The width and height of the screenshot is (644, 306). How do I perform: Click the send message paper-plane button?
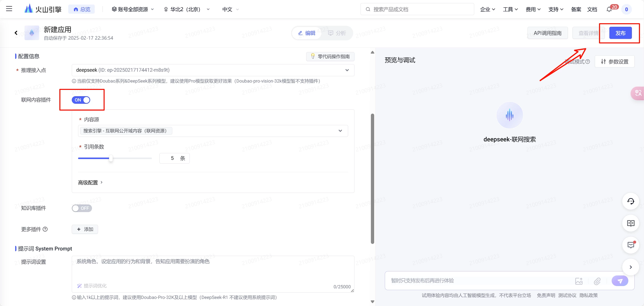(x=620, y=281)
